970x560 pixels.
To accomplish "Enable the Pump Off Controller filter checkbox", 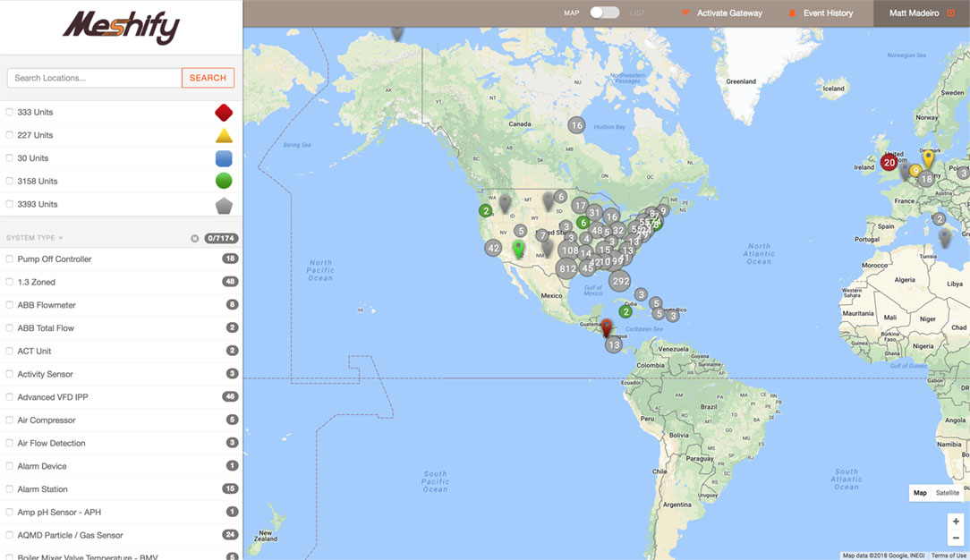I will click(x=9, y=259).
